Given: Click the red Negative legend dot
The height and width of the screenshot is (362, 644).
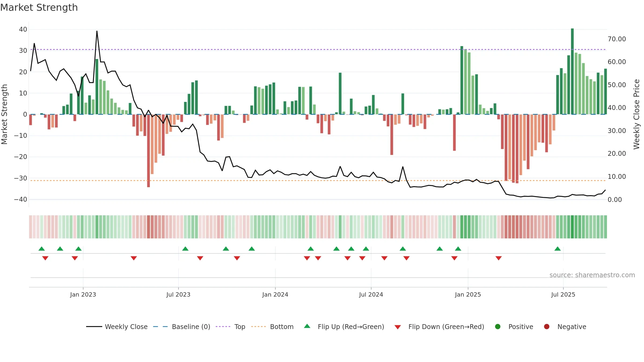Looking at the screenshot, I should [547, 327].
